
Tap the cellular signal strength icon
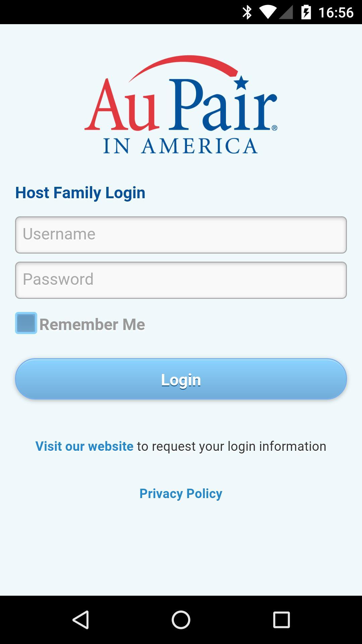[x=286, y=12]
